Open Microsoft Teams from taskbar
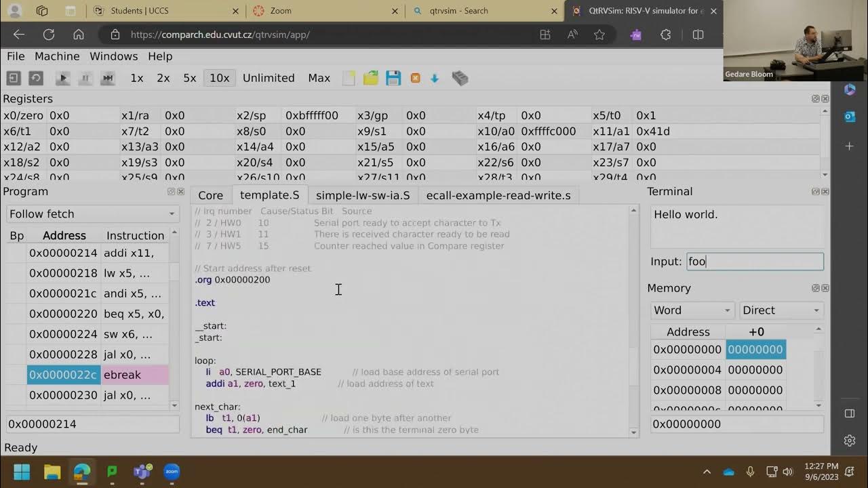 pyautogui.click(x=142, y=472)
